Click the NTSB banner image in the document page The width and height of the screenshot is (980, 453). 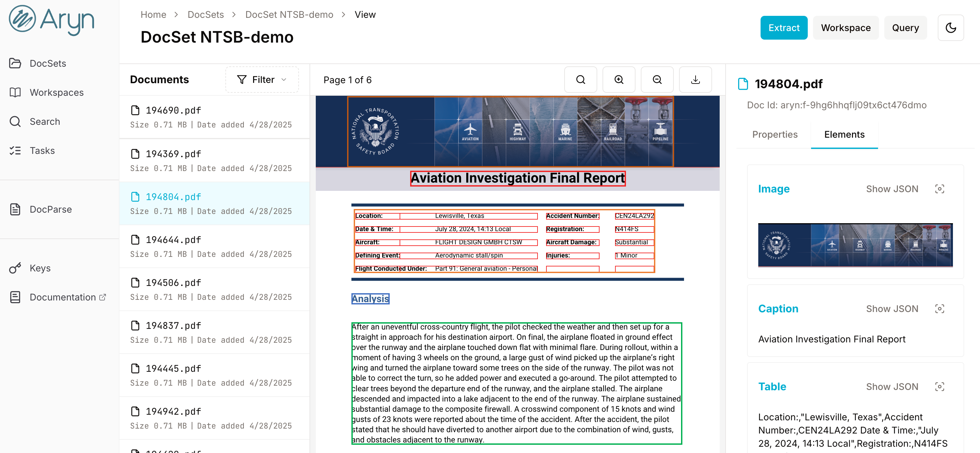coord(510,131)
